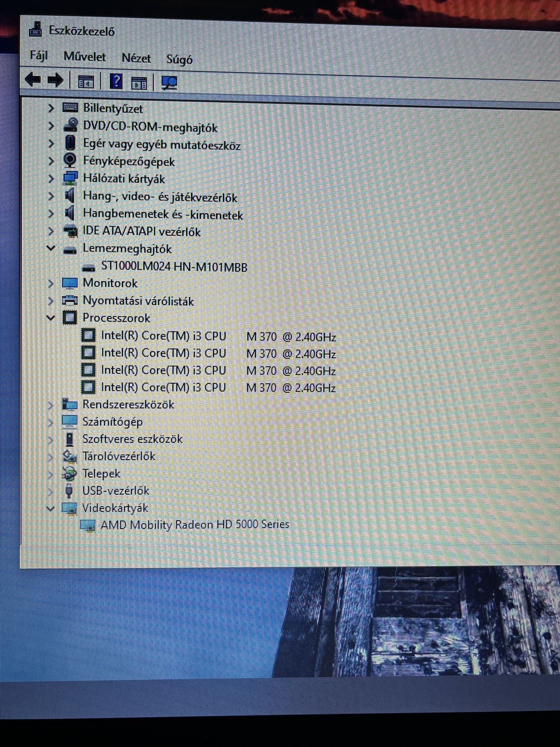Click the Forward arrow toolbar icon

click(55, 81)
